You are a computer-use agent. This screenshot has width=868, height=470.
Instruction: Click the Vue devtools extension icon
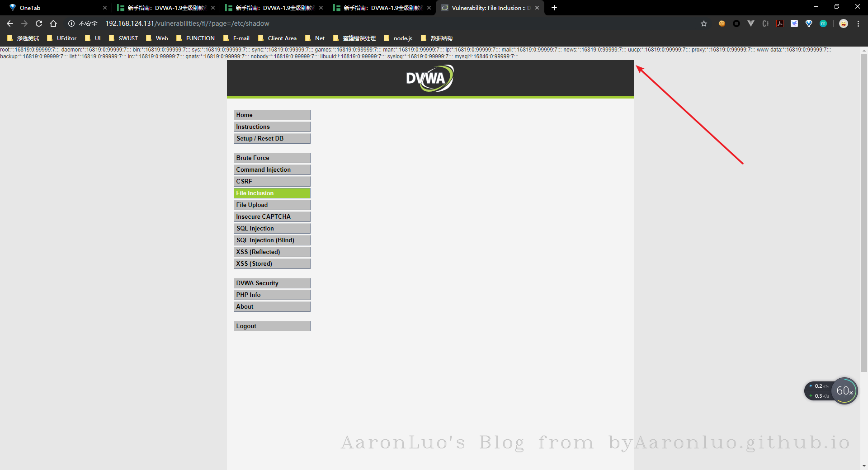pyautogui.click(x=751, y=23)
